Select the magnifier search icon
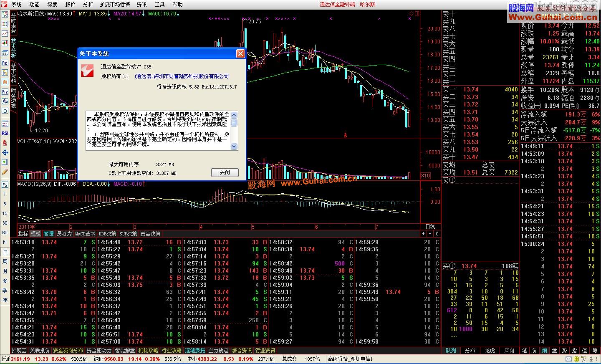 pos(5,111)
